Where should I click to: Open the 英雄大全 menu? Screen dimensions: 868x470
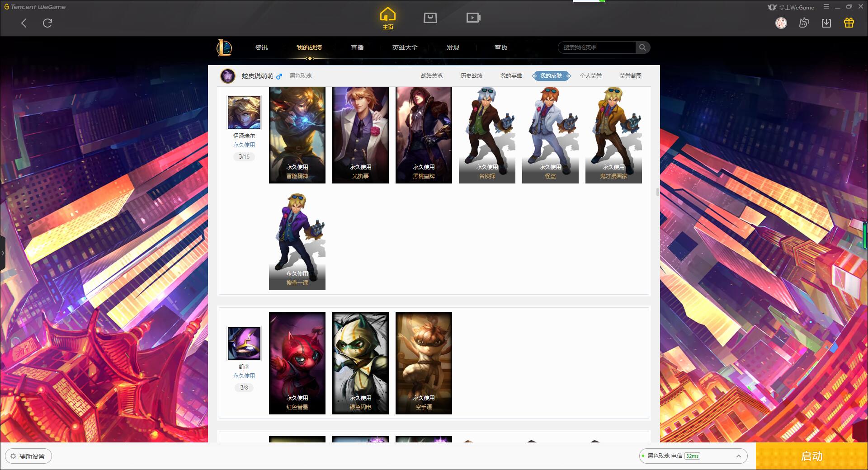click(405, 47)
